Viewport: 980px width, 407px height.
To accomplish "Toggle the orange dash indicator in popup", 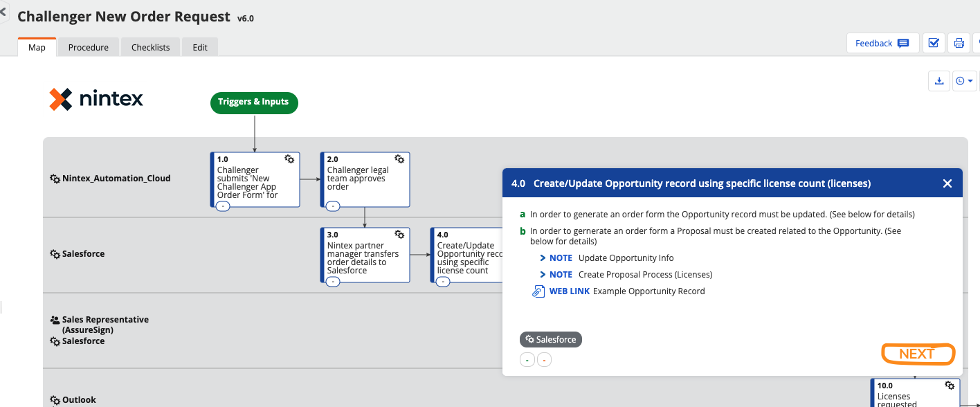I will [x=544, y=360].
